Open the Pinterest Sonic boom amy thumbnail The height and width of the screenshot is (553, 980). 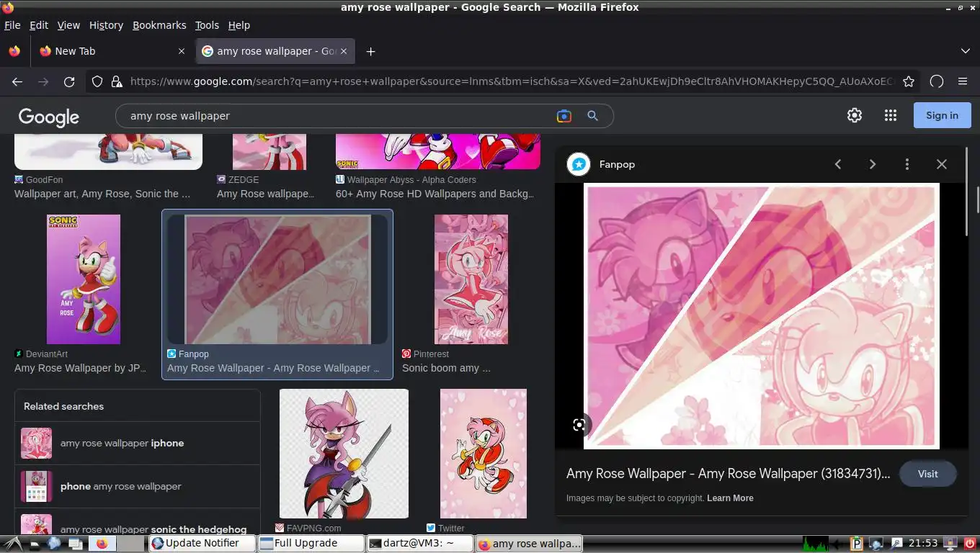point(471,279)
